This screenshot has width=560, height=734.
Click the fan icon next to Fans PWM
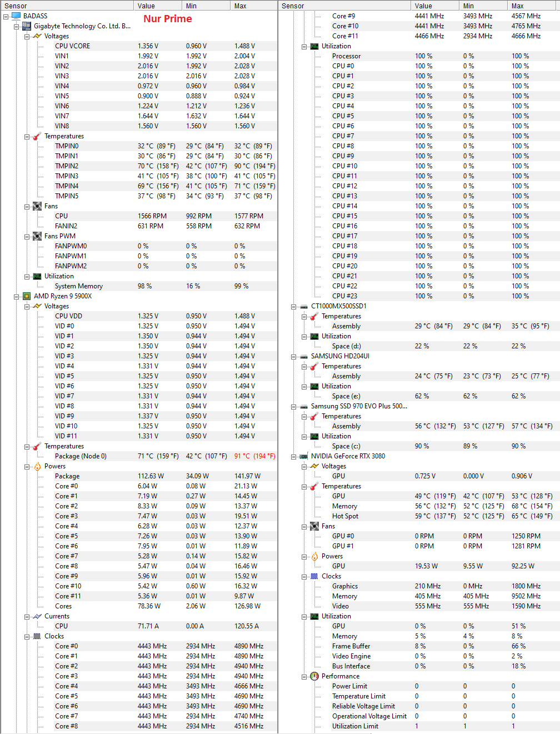click(37, 236)
